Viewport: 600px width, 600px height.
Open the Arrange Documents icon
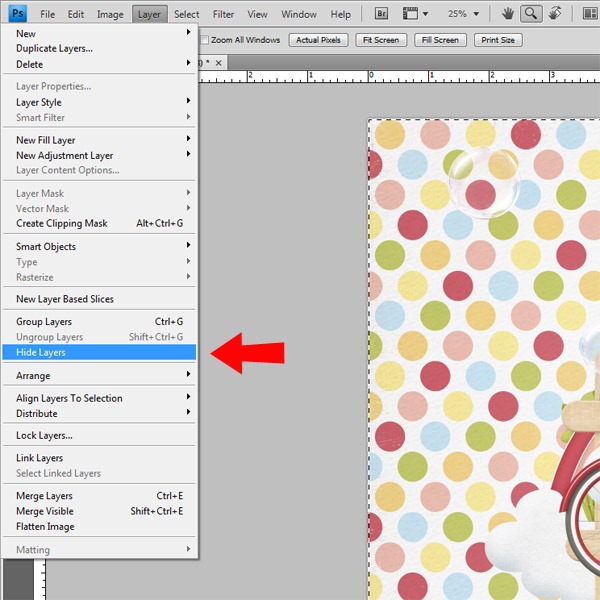click(590, 14)
